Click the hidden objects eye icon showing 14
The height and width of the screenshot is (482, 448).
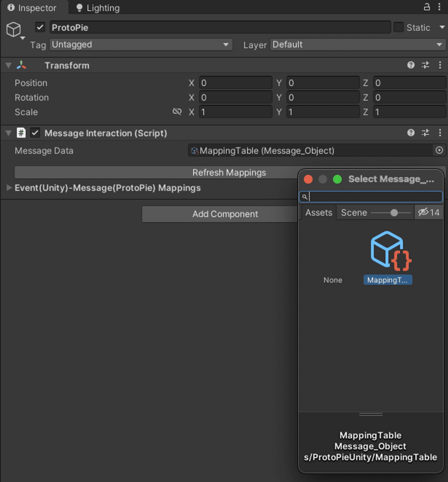click(429, 212)
